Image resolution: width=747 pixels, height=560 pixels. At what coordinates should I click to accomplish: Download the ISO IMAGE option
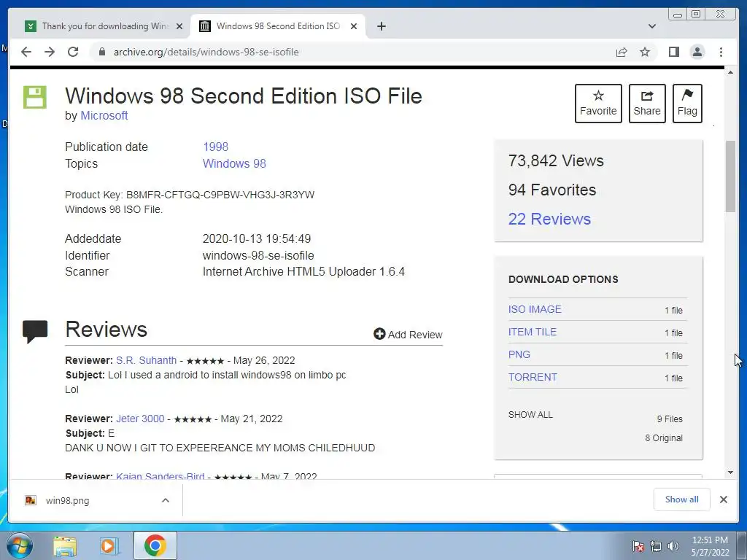pos(535,309)
